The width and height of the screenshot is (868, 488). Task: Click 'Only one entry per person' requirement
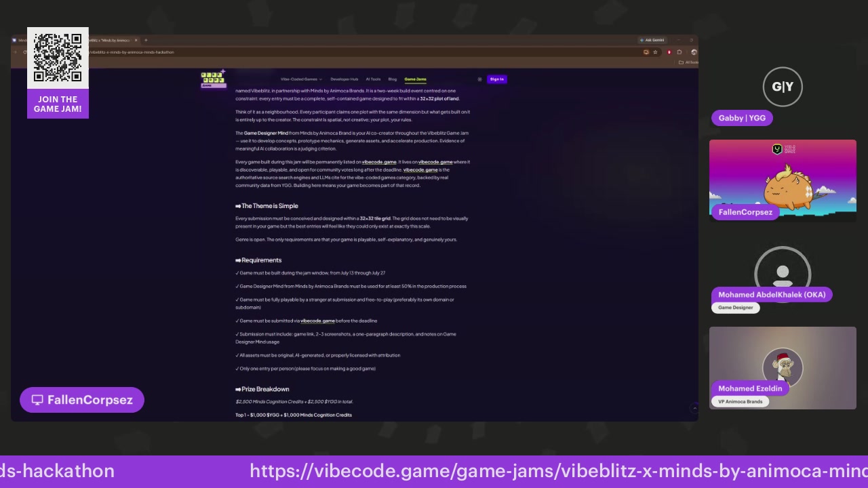pos(306,369)
